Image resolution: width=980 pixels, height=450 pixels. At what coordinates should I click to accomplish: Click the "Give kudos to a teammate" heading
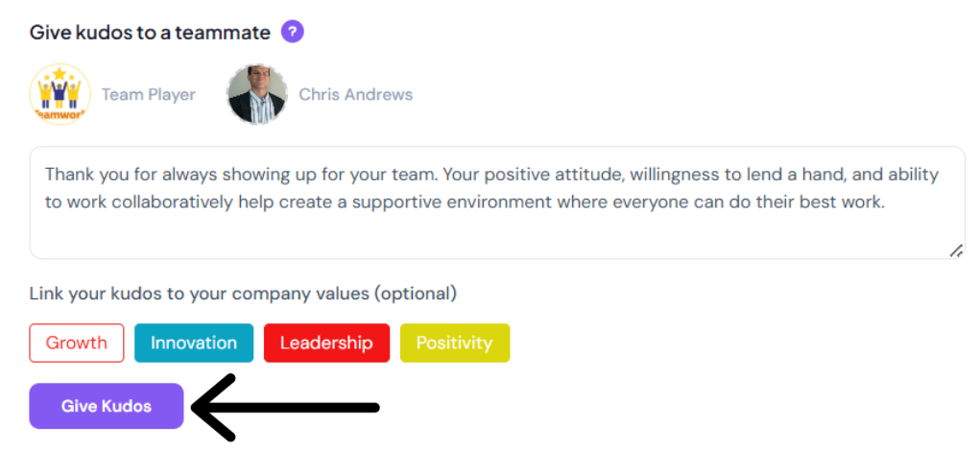[150, 32]
